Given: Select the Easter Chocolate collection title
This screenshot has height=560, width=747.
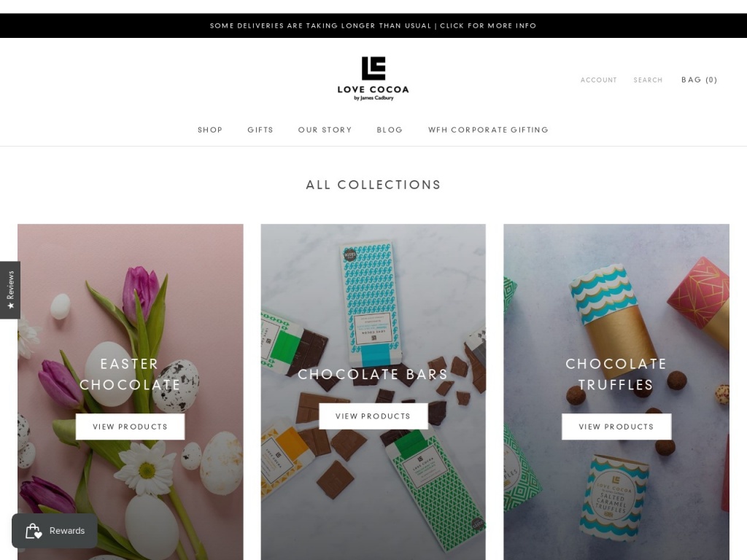Looking at the screenshot, I should [x=130, y=374].
